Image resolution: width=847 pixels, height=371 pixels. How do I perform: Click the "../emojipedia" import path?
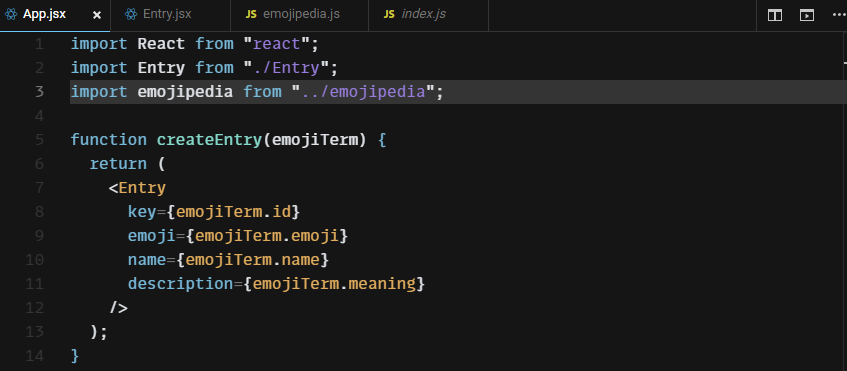coord(363,92)
